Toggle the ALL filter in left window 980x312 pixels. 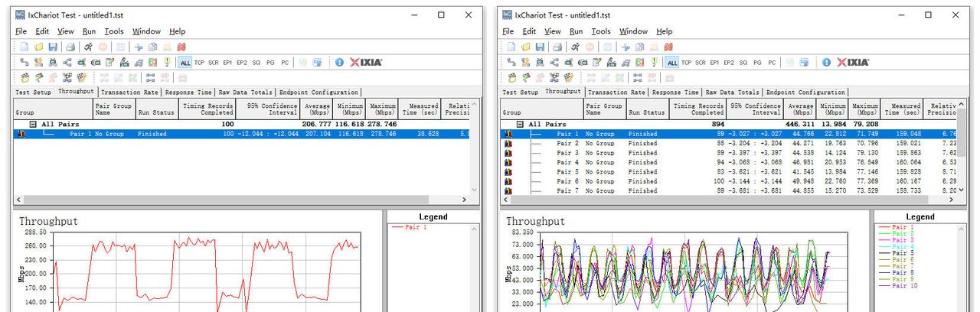(x=185, y=63)
